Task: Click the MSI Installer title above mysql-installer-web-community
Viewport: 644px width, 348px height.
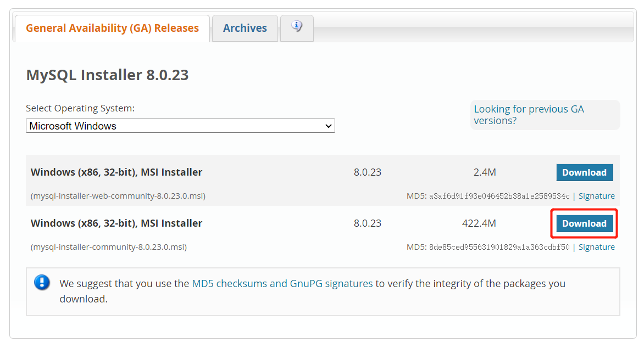Action: 116,172
